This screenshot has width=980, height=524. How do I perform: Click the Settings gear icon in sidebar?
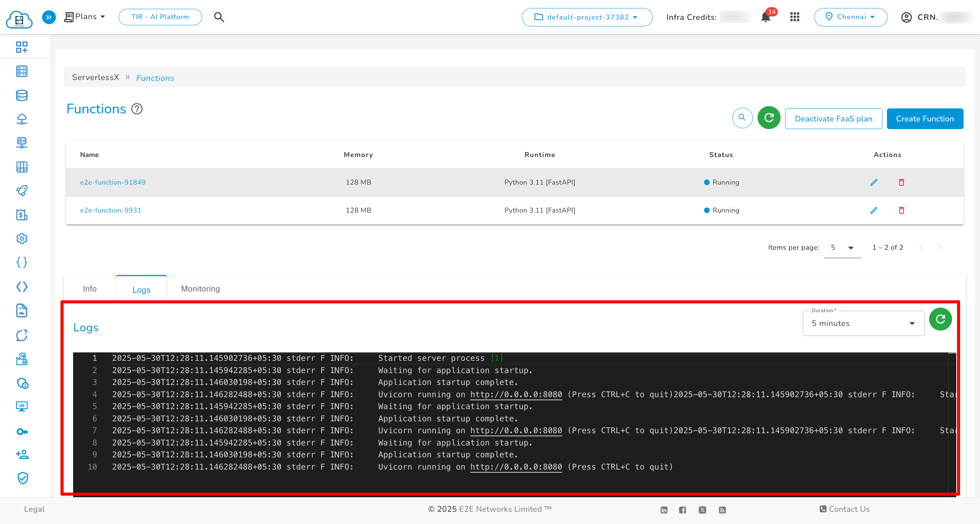pos(22,239)
